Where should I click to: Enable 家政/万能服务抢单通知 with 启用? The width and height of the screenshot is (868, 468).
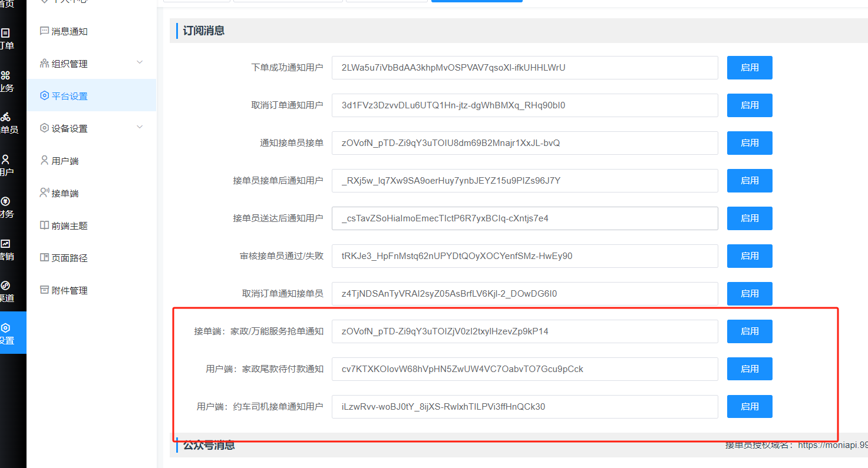(750, 331)
